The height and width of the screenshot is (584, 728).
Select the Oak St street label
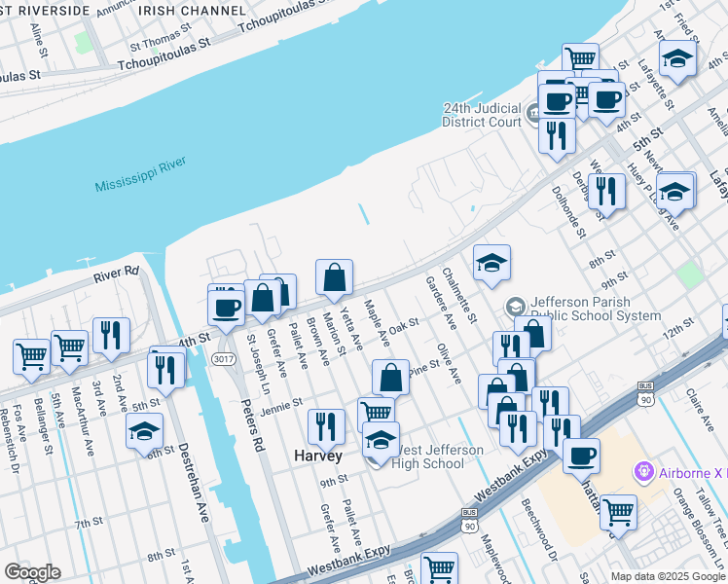[404, 326]
